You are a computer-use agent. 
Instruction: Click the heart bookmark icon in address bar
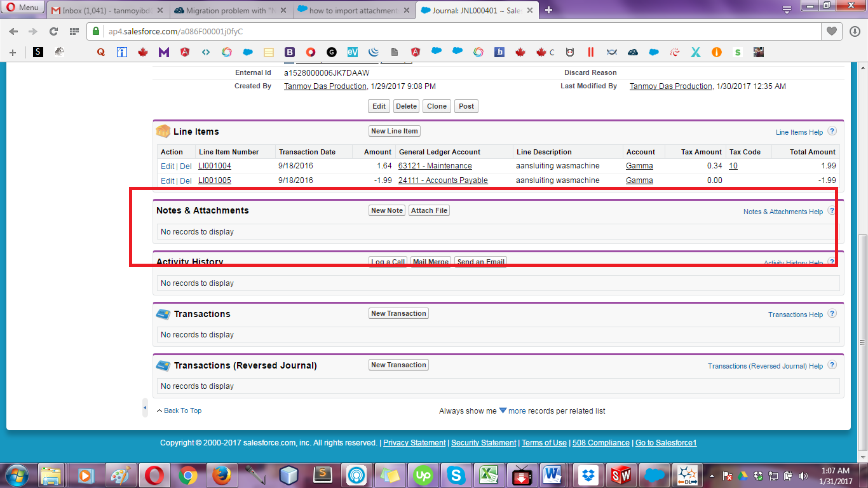coord(831,31)
